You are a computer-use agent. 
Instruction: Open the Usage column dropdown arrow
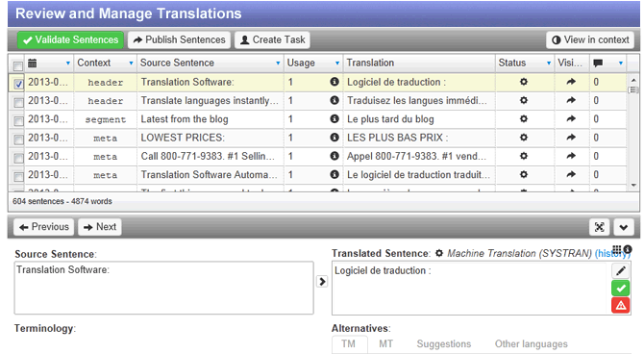(337, 63)
